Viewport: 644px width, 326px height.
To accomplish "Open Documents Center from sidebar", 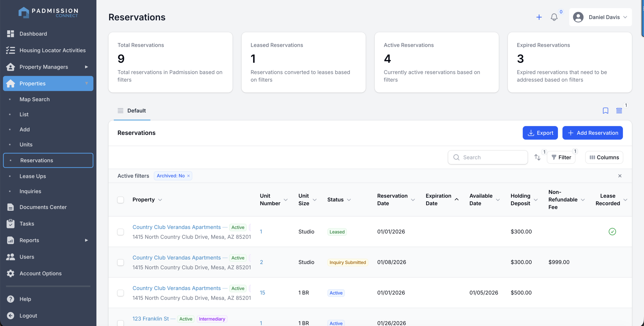I will (x=43, y=207).
